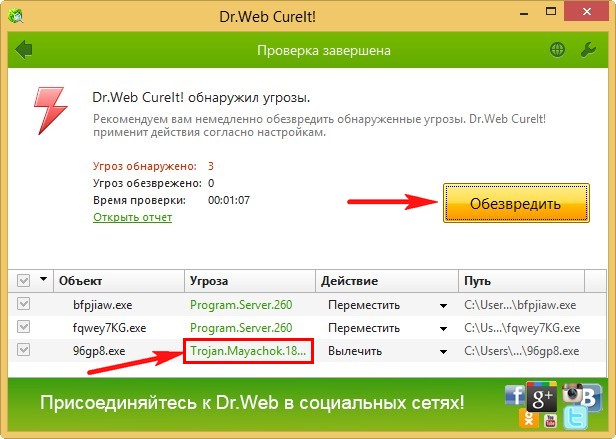The height and width of the screenshot is (439, 616).
Task: Expand the selection dropdown arrow in header
Action: pyautogui.click(x=43, y=279)
